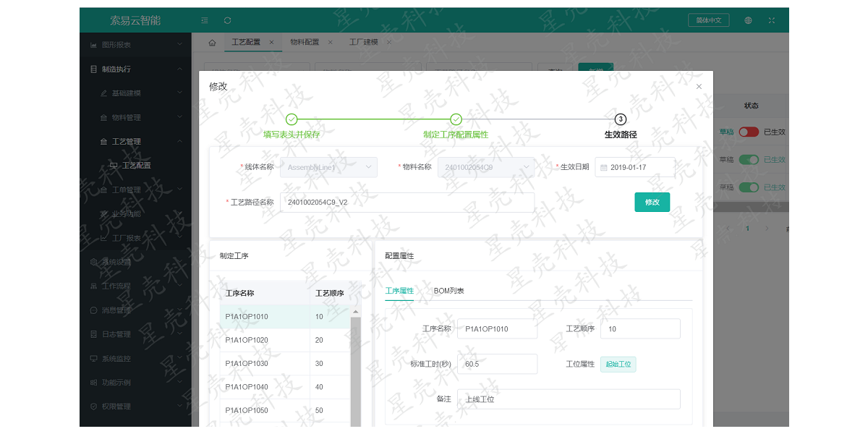868x434 pixels.
Task: Select row P1A1OP1030 in 制定工序 table
Action: pyautogui.click(x=285, y=364)
